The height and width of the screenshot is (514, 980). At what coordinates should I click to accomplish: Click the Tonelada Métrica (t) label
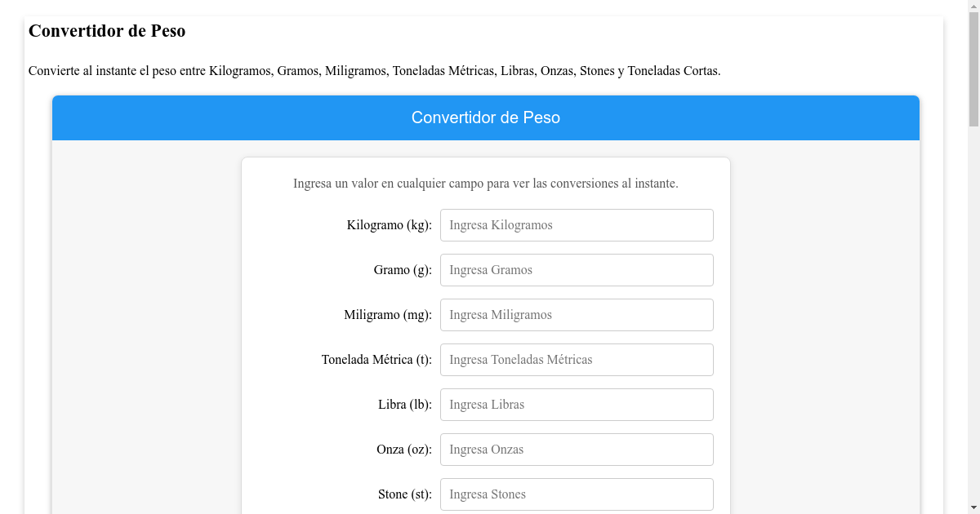[376, 360]
